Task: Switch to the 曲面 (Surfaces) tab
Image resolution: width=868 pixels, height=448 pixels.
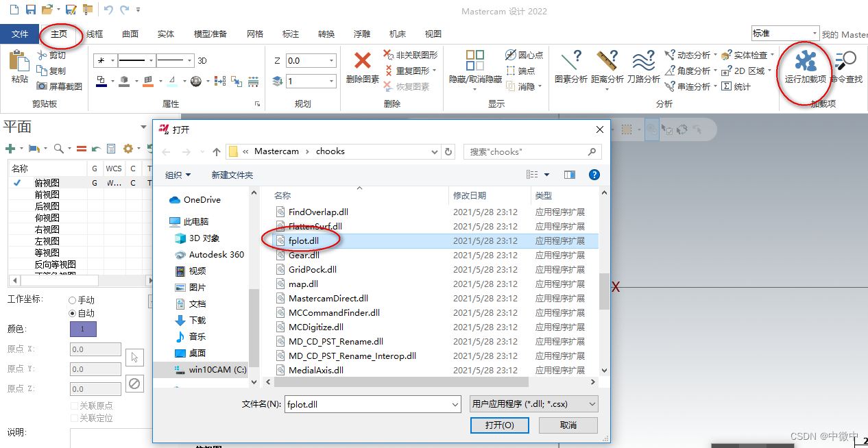Action: 130,34
